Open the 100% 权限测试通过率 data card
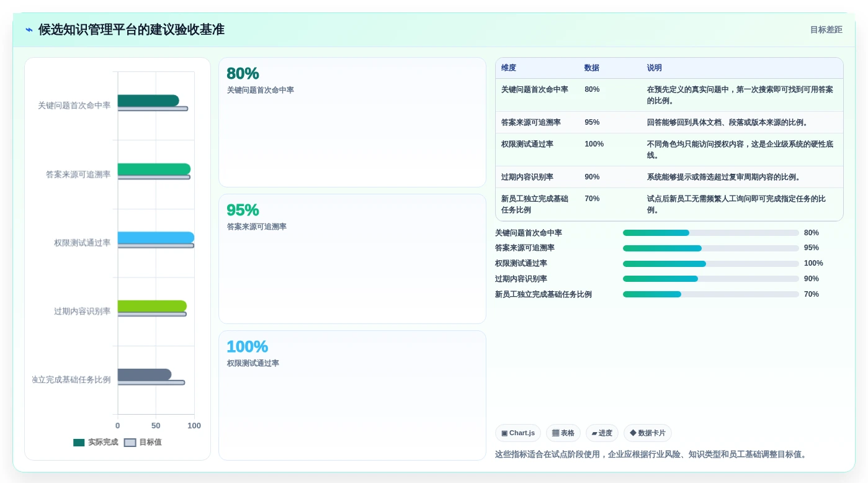Image resolution: width=868 pixels, height=483 pixels. (352, 395)
